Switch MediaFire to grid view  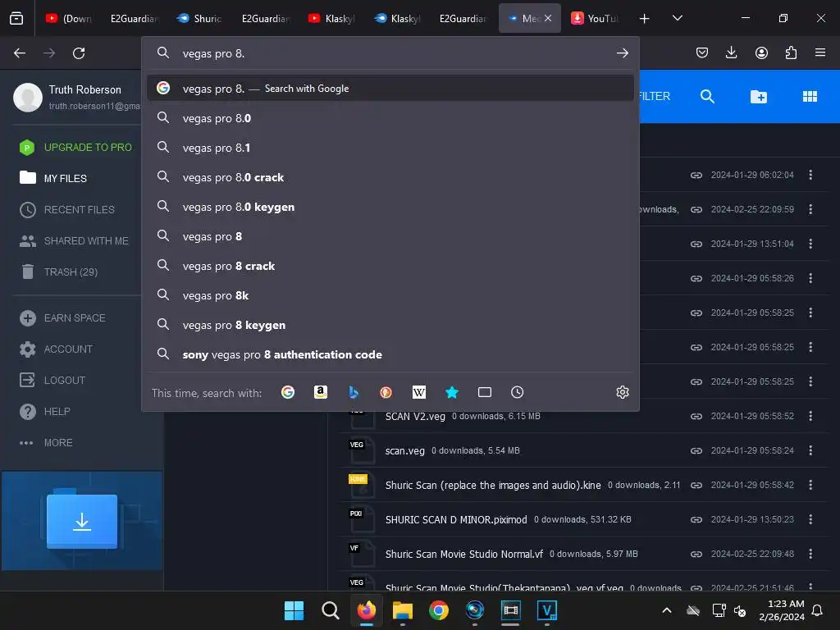coord(810,97)
